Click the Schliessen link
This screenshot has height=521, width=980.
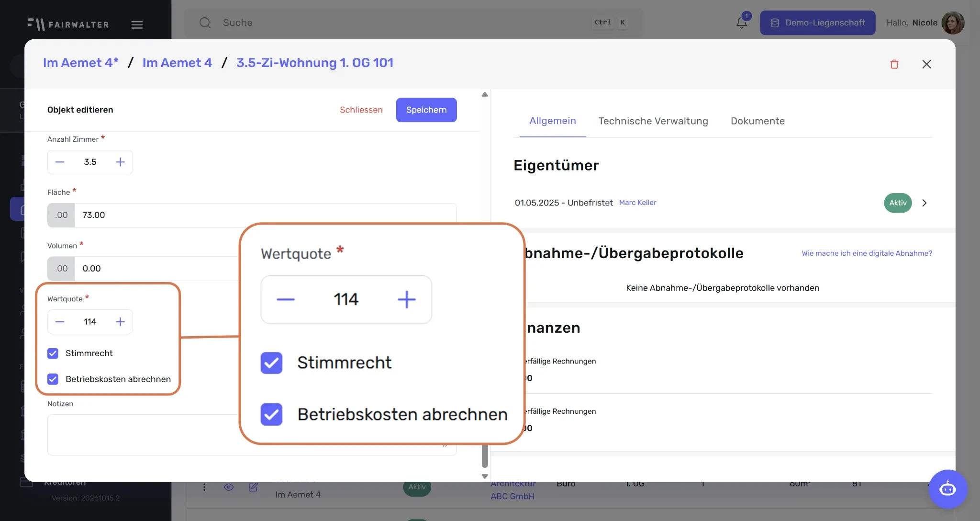[x=361, y=110]
